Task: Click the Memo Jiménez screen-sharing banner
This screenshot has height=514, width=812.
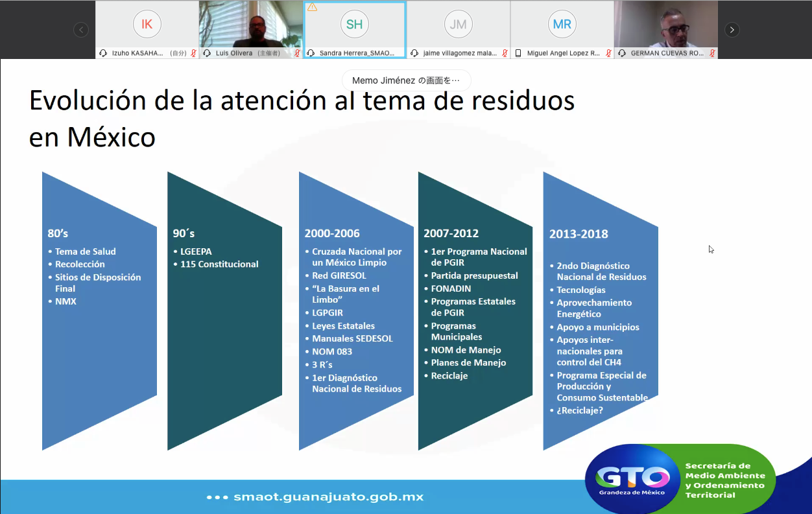Action: [x=406, y=80]
